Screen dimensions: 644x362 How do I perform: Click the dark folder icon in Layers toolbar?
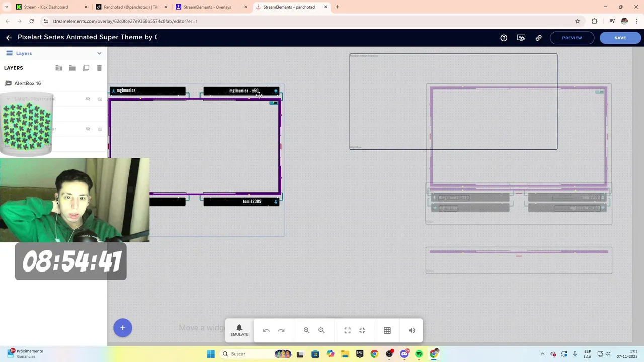point(72,68)
